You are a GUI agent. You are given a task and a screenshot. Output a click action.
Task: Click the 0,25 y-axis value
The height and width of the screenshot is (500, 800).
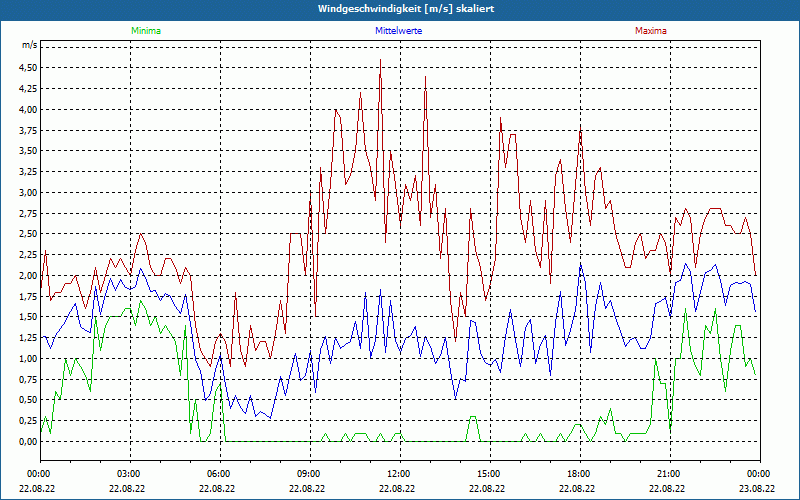click(x=28, y=421)
